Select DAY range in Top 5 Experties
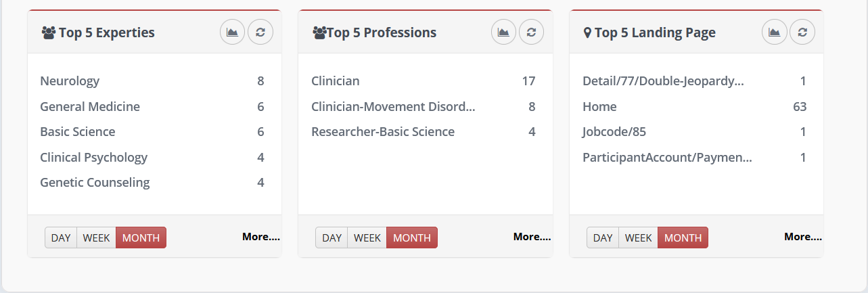The image size is (868, 293). coord(61,238)
